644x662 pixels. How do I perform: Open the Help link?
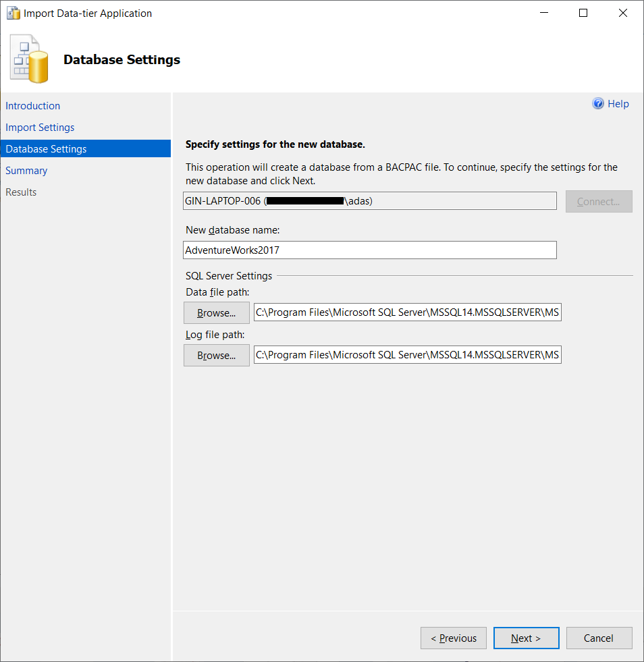[616, 103]
